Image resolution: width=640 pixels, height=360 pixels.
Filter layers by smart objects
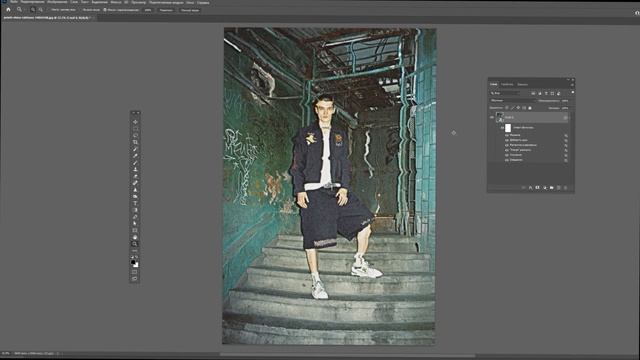coord(558,93)
